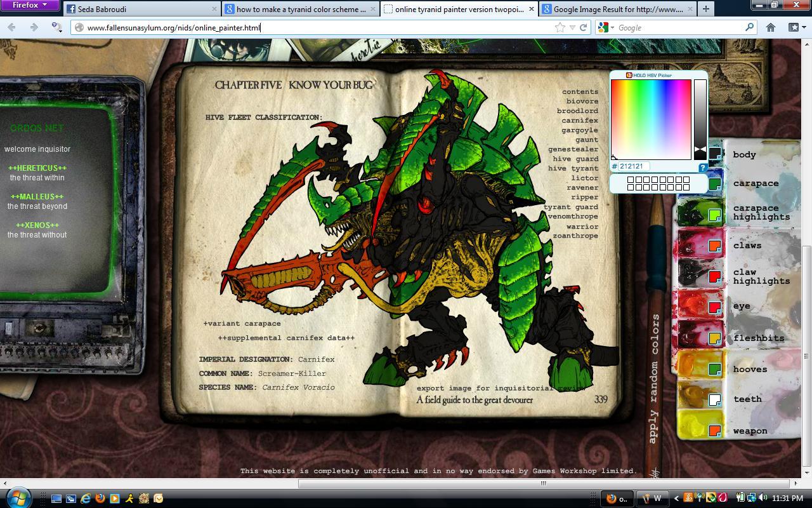Close the online tyranid painter tab
This screenshot has width=812, height=508.
pyautogui.click(x=532, y=9)
